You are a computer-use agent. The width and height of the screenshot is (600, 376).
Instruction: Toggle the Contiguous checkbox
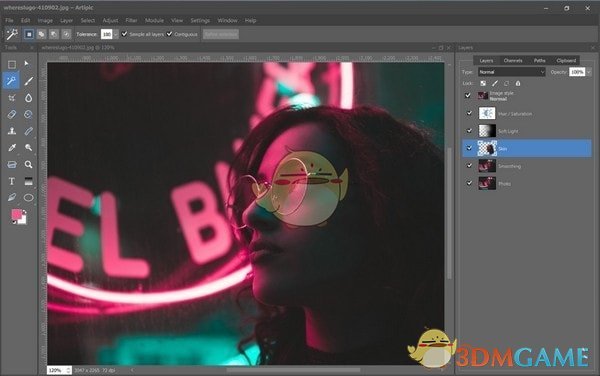(170, 34)
